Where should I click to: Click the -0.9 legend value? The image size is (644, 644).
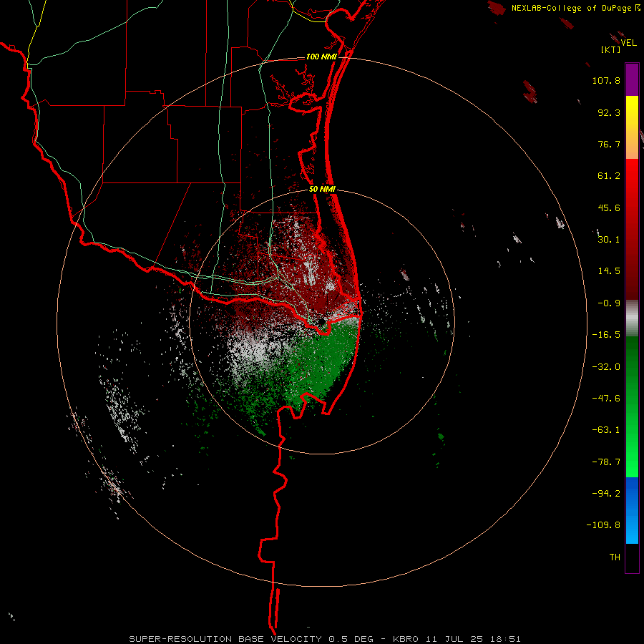(x=609, y=303)
